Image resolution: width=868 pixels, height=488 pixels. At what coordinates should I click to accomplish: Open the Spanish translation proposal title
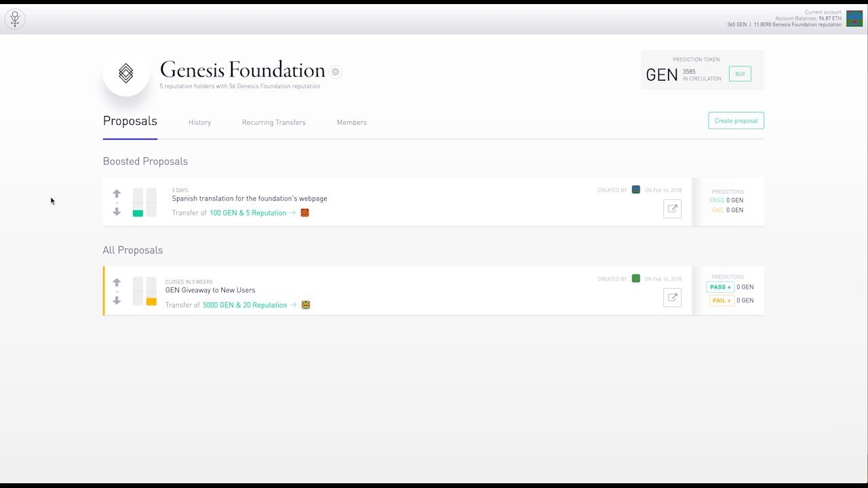(250, 199)
